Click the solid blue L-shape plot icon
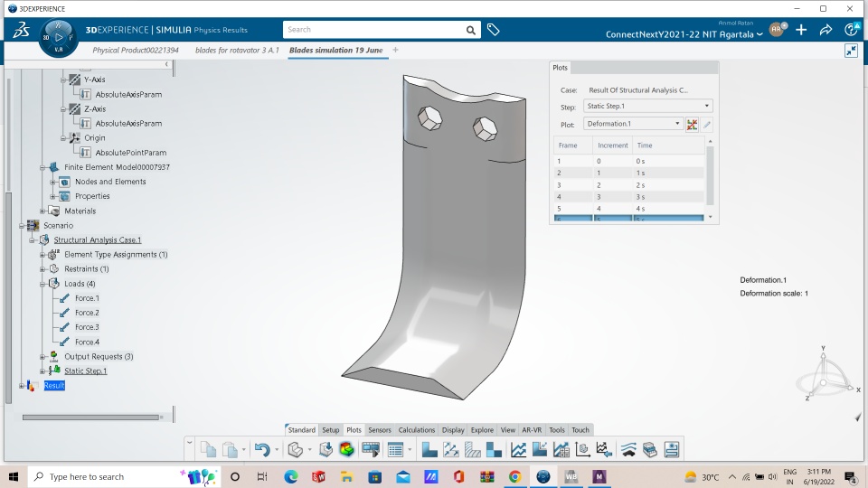Viewport: 868px width, 488px height. click(x=429, y=449)
